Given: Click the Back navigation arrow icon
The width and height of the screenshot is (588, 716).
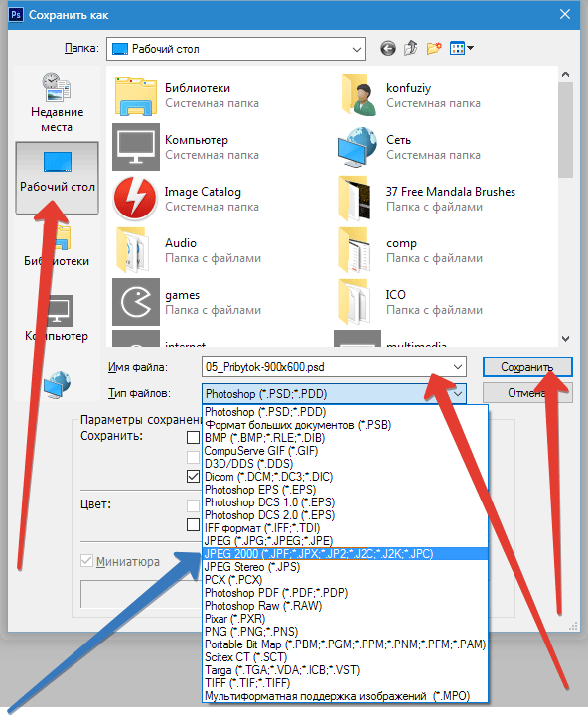Looking at the screenshot, I should (388, 48).
